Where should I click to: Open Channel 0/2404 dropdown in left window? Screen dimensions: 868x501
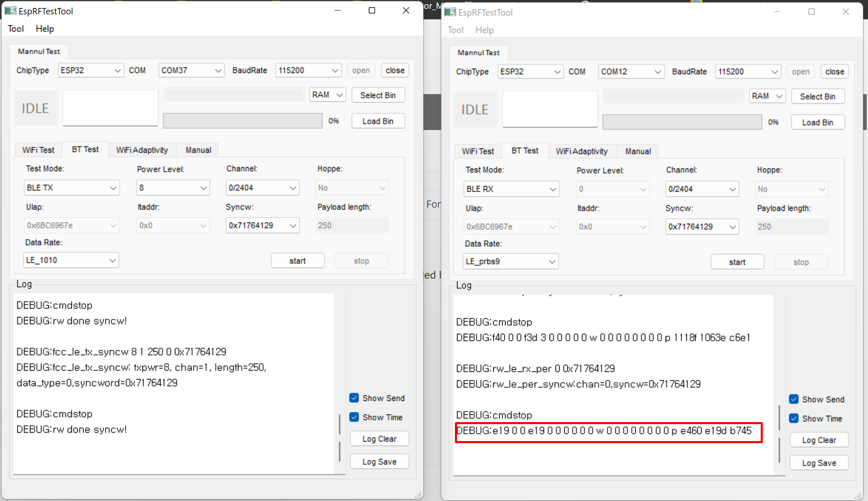tap(263, 188)
